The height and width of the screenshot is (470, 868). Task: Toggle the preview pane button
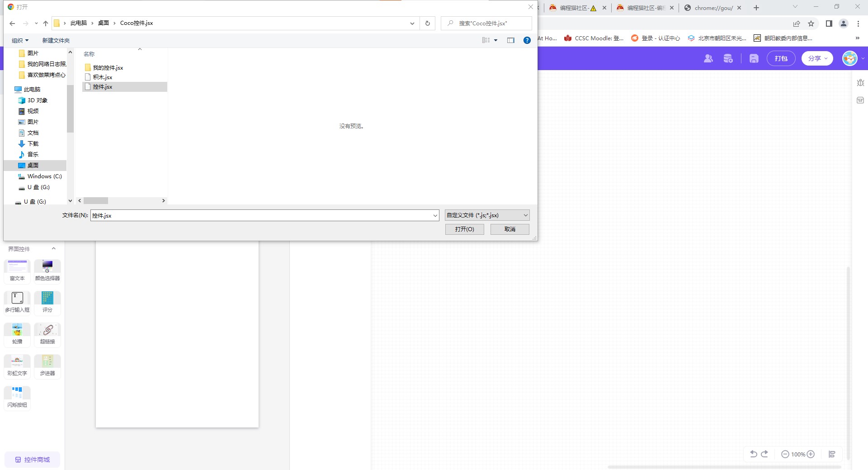[511, 40]
